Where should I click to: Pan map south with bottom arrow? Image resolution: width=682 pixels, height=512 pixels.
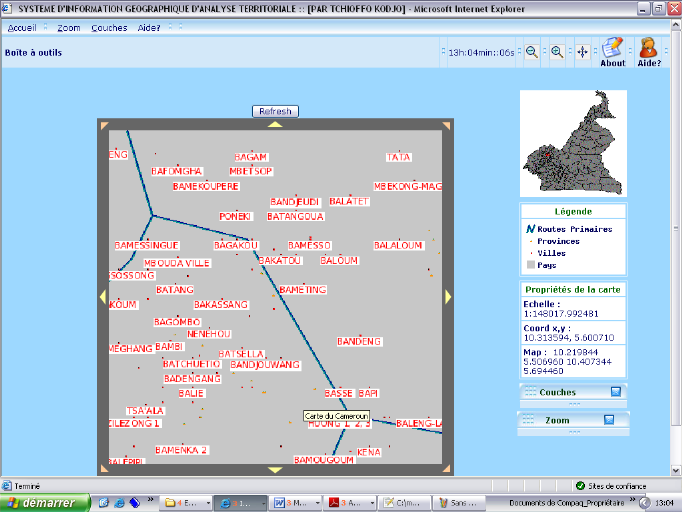pyautogui.click(x=275, y=469)
